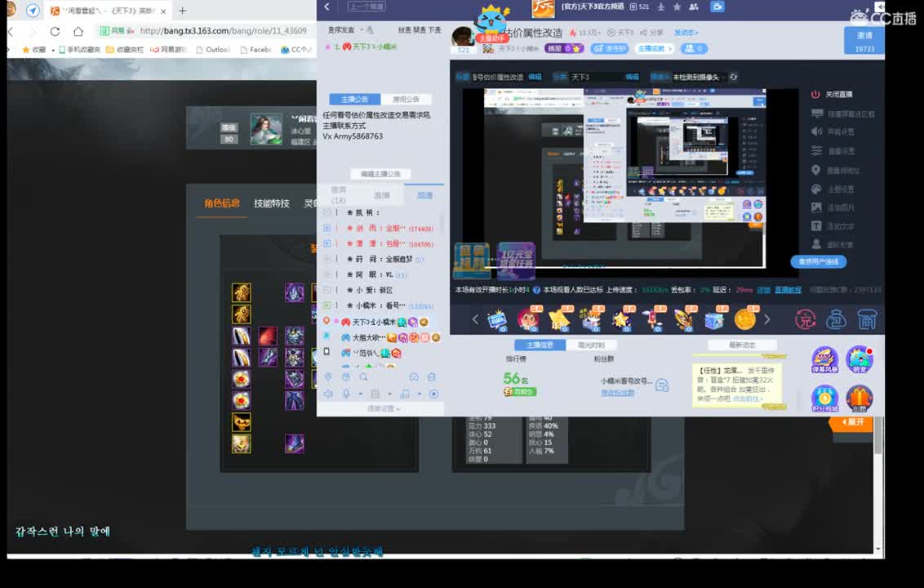Choose 添加图片 in the stream sidebar

click(833, 207)
